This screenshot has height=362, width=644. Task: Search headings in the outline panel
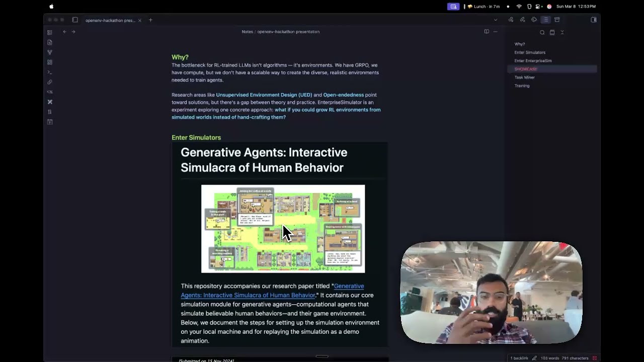pyautogui.click(x=542, y=32)
